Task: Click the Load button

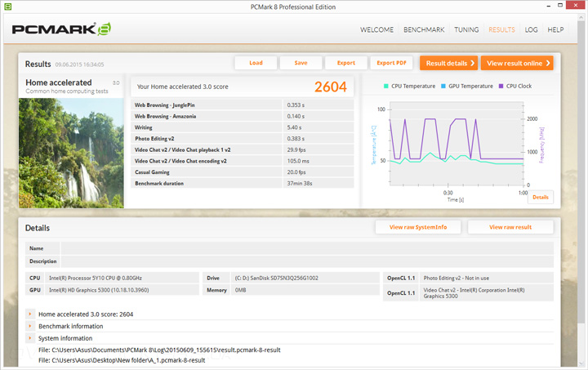Action: point(256,63)
